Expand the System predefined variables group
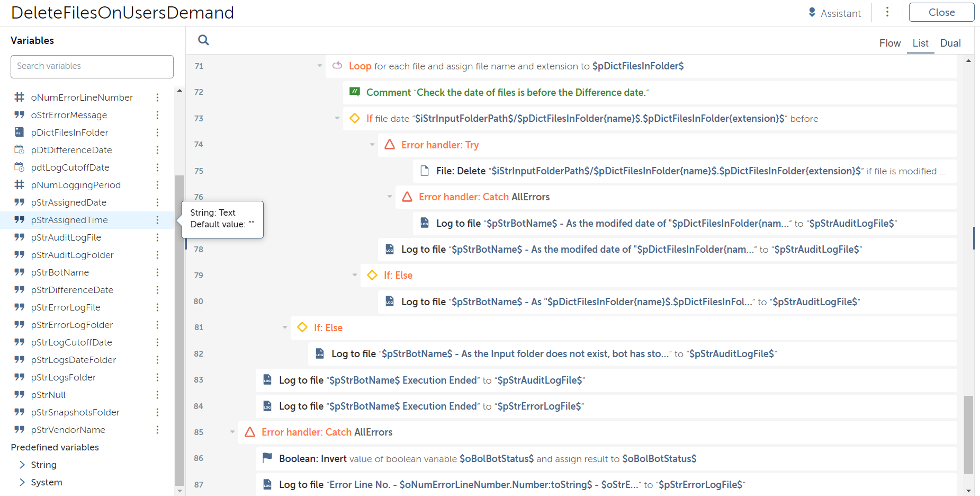 22,482
